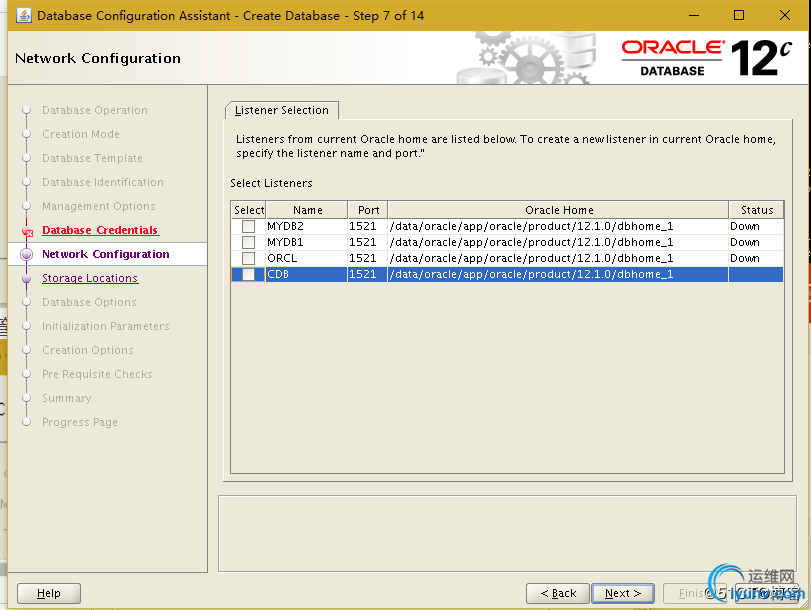The image size is (811, 610).
Task: Check the CDB listener checkbox
Action: click(248, 274)
